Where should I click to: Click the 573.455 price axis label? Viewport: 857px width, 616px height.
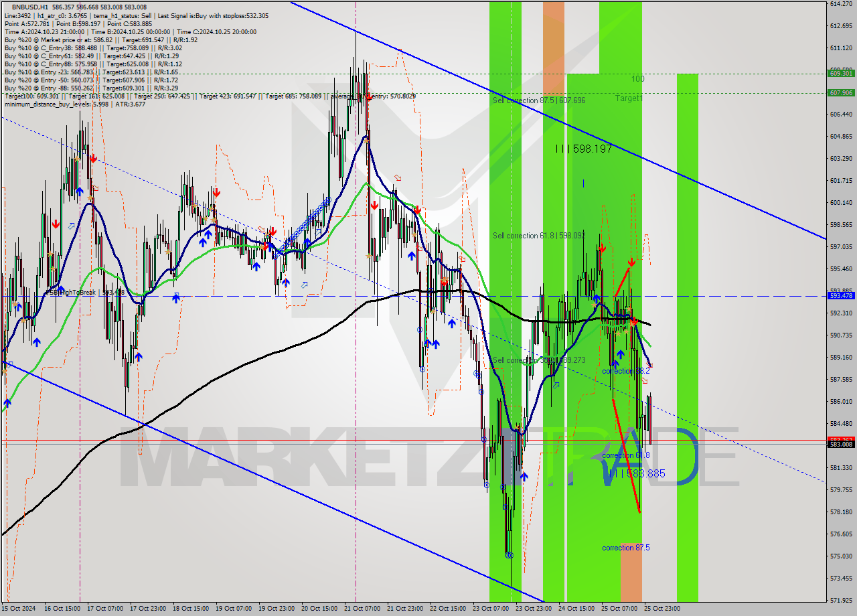(841, 578)
